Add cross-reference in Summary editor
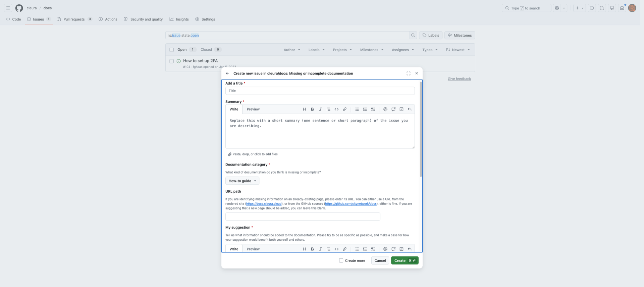Image resolution: width=644 pixels, height=287 pixels. point(393,109)
